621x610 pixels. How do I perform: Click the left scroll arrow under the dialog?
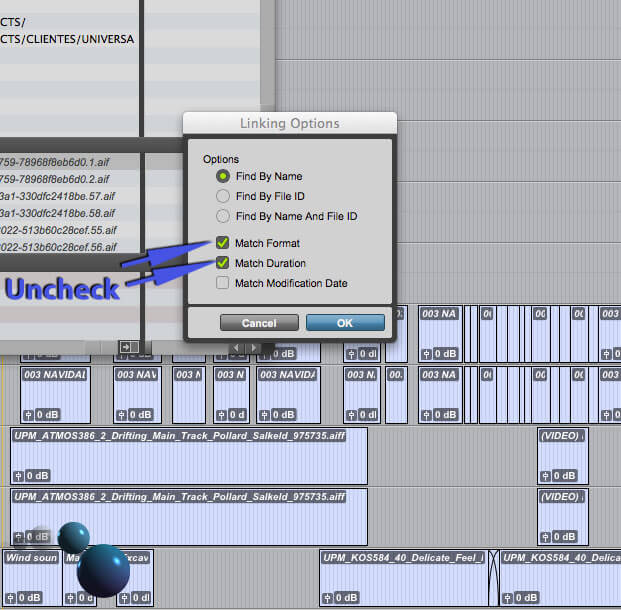[x=237, y=348]
